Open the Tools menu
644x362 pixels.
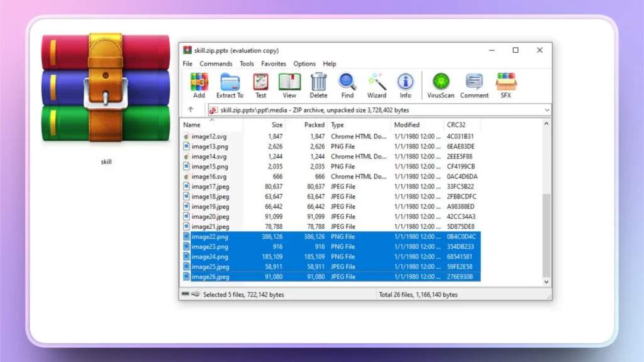click(247, 63)
